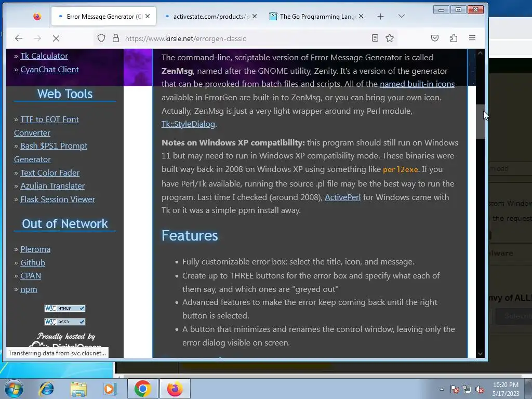This screenshot has width=532, height=399.
Task: Open TTF to EOT Font Converter link
Action: coord(47,126)
